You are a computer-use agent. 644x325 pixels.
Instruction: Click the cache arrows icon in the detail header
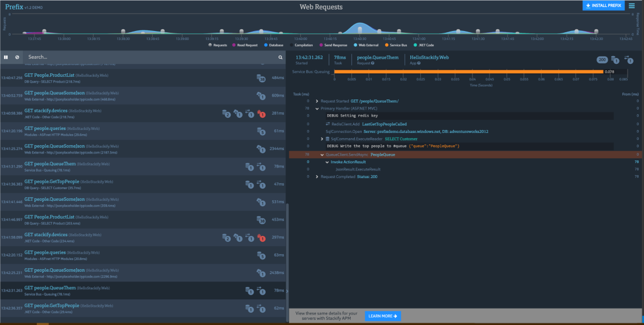click(x=628, y=60)
